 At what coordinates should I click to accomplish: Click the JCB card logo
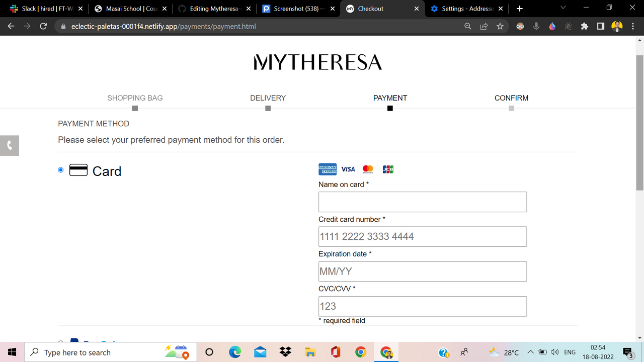388,169
